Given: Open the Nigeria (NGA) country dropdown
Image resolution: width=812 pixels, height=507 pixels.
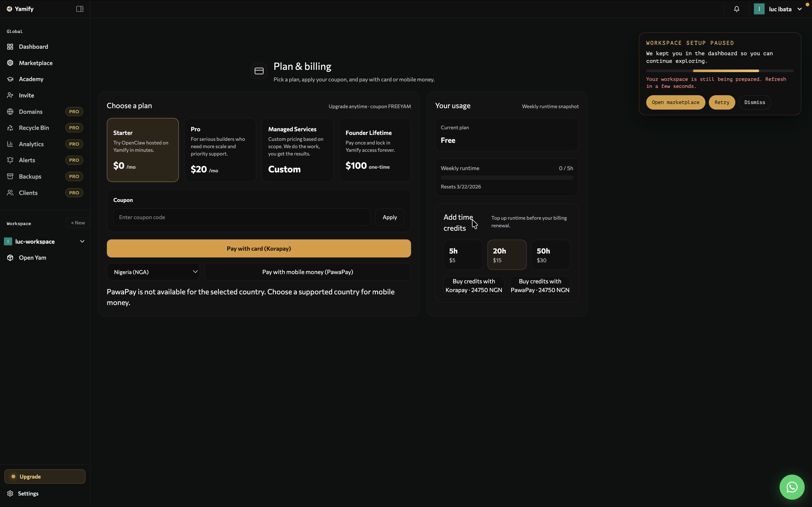Looking at the screenshot, I should (153, 272).
